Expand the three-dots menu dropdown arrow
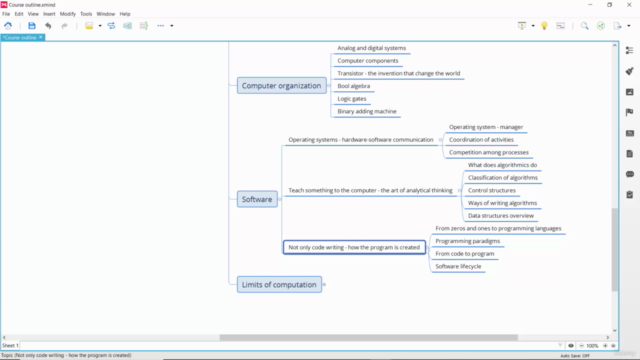The height and width of the screenshot is (360, 640). (x=172, y=26)
